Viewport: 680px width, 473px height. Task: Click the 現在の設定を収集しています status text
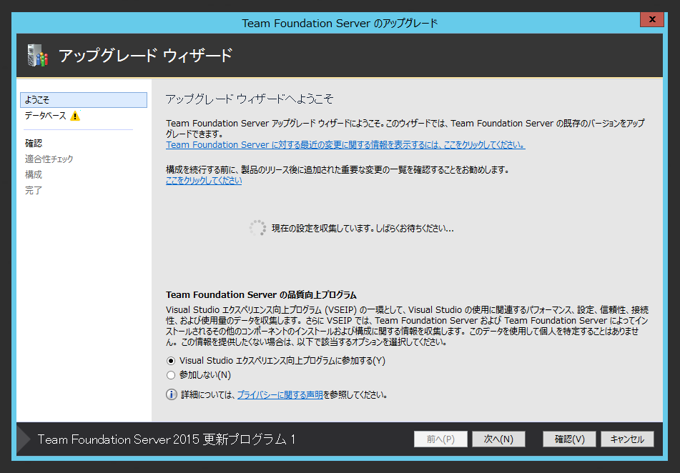click(363, 228)
